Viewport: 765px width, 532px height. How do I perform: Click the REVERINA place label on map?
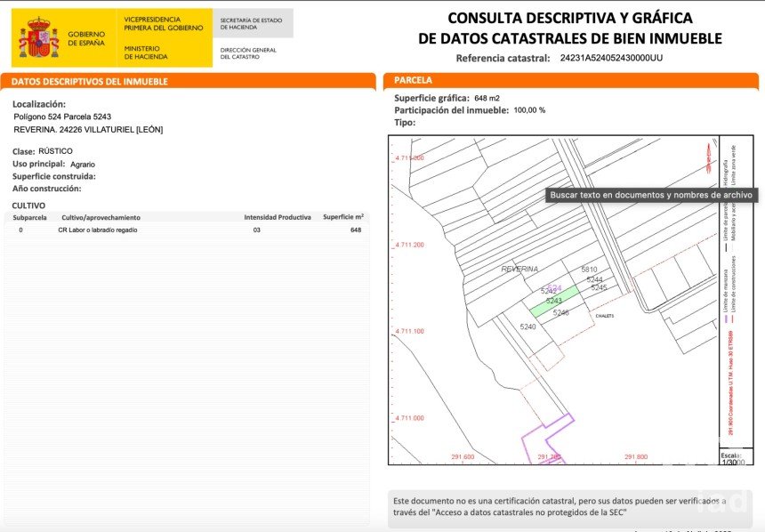[520, 269]
